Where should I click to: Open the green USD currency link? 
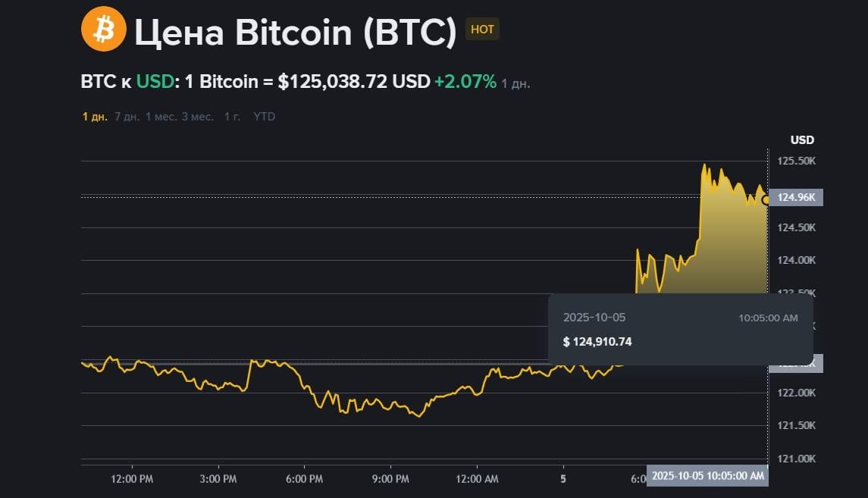pos(155,82)
